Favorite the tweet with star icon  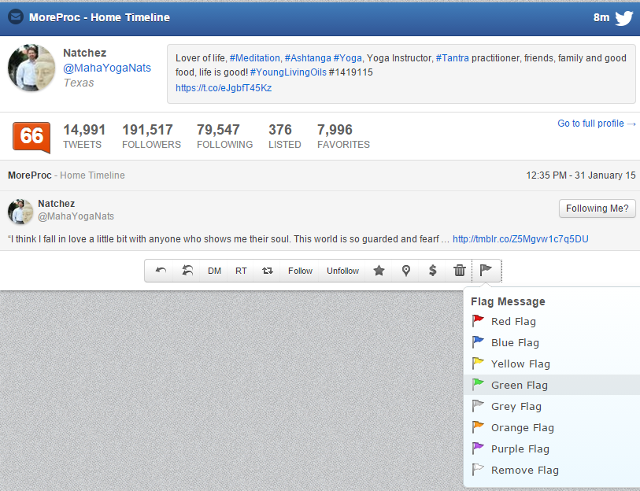(x=379, y=271)
